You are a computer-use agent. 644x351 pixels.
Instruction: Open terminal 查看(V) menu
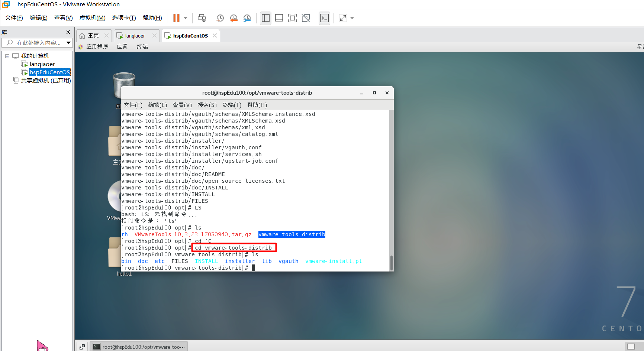(182, 105)
